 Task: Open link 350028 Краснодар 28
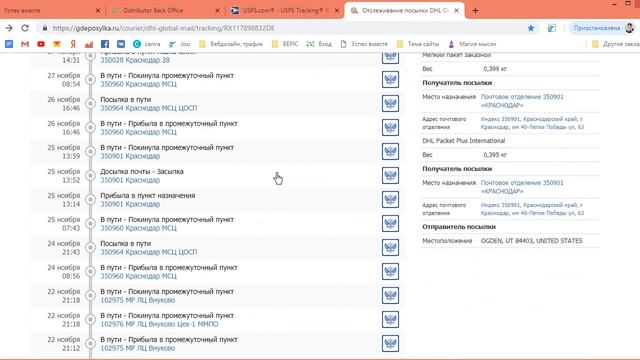pos(135,60)
